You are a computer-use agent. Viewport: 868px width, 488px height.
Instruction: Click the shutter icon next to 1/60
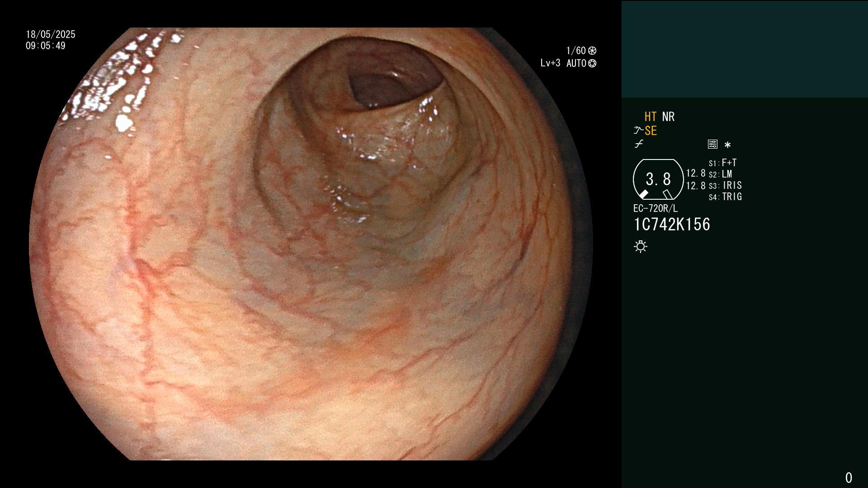point(592,51)
